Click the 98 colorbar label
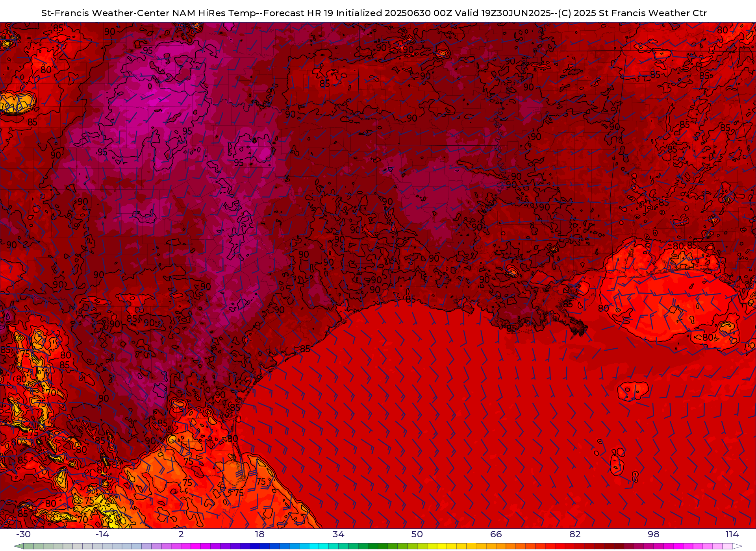The height and width of the screenshot is (551, 756). click(x=654, y=534)
